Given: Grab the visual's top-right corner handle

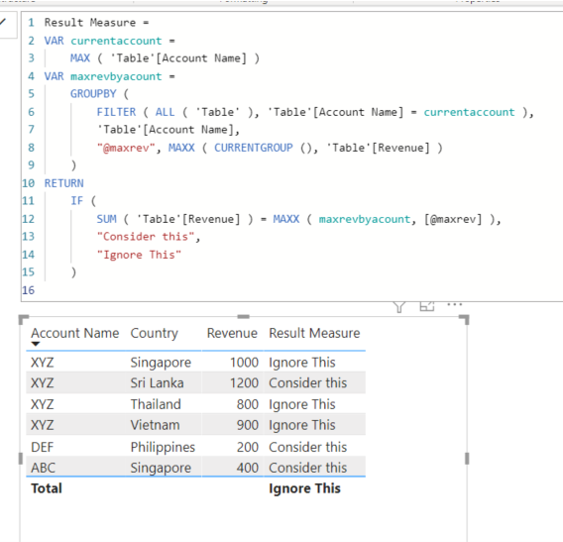Looking at the screenshot, I should click(x=464, y=319).
